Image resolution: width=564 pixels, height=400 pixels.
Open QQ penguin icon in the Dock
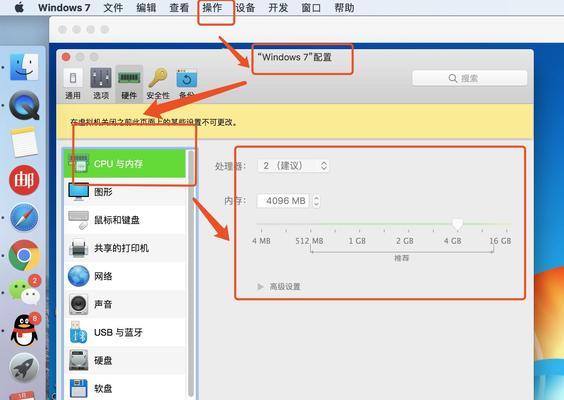coord(25,330)
